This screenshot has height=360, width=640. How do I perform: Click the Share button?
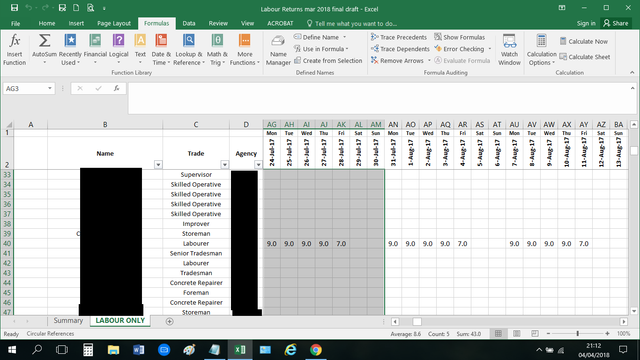[616, 23]
